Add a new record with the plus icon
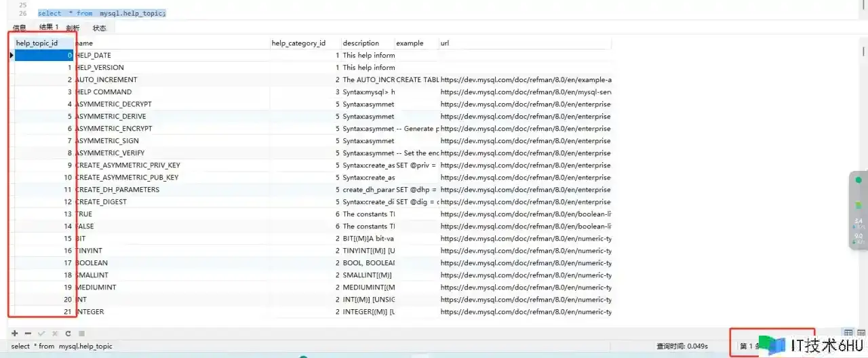This screenshot has width=868, height=358. [x=15, y=334]
